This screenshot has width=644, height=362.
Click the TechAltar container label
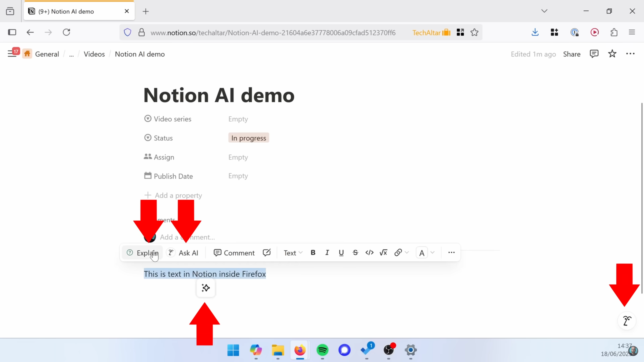(431, 32)
